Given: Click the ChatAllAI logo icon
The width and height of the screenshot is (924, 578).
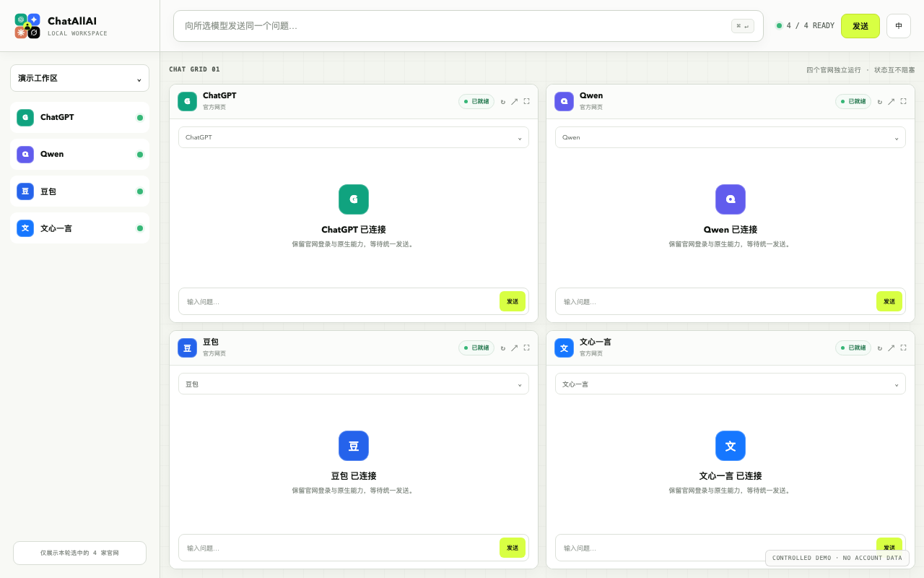Looking at the screenshot, I should pos(27,26).
